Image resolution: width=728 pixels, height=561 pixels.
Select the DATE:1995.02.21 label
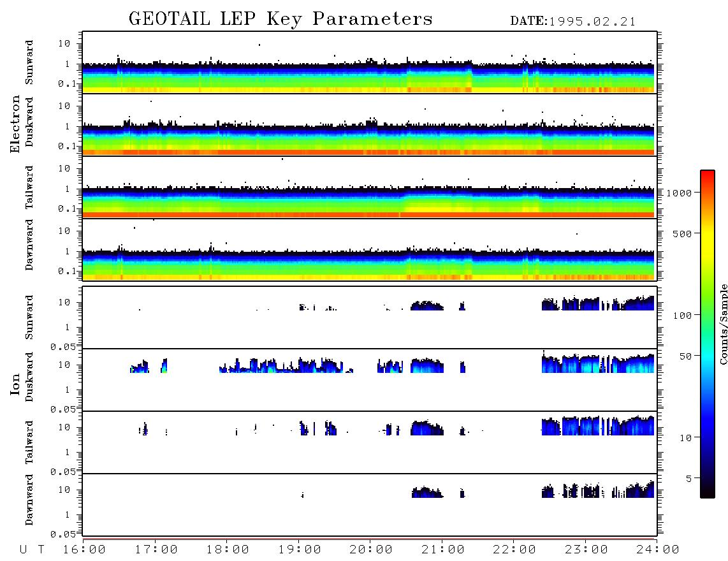point(573,22)
